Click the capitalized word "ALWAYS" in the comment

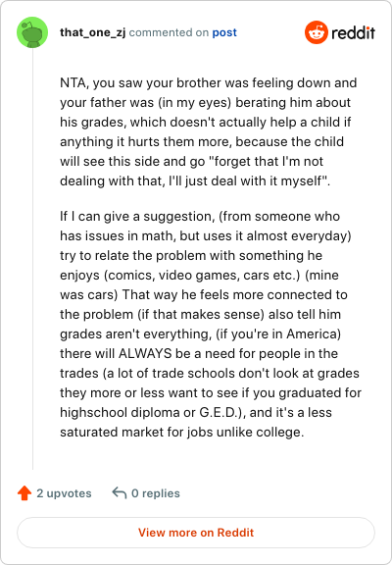(145, 353)
